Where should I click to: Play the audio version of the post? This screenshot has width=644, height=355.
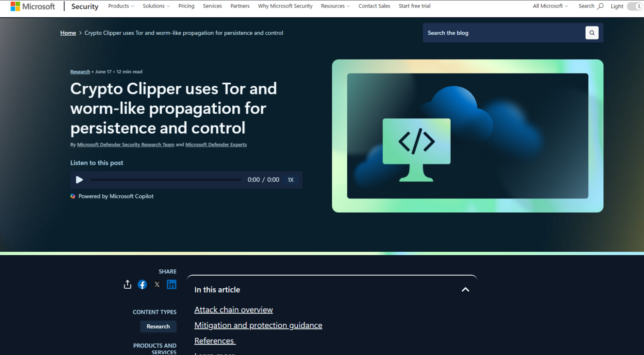pos(79,180)
